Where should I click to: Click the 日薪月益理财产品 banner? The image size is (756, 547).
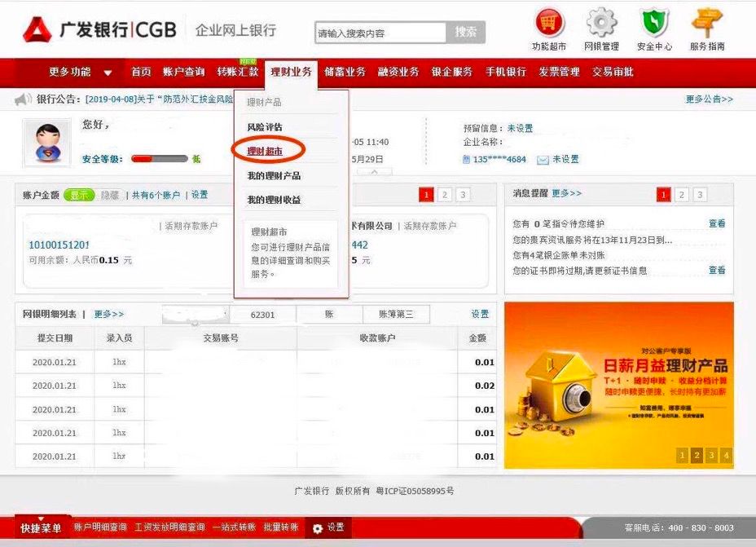tap(619, 385)
